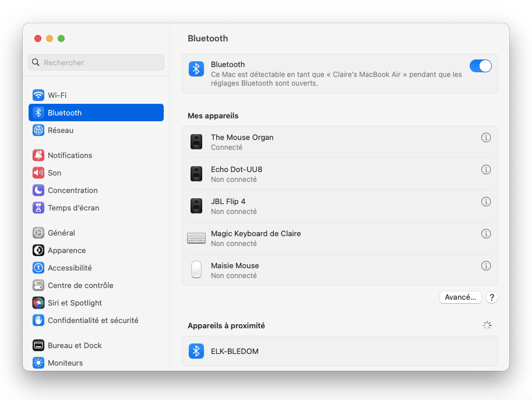Click Non connecté under Echo Dot-UU8
The width and height of the screenshot is (532, 400).
234,179
